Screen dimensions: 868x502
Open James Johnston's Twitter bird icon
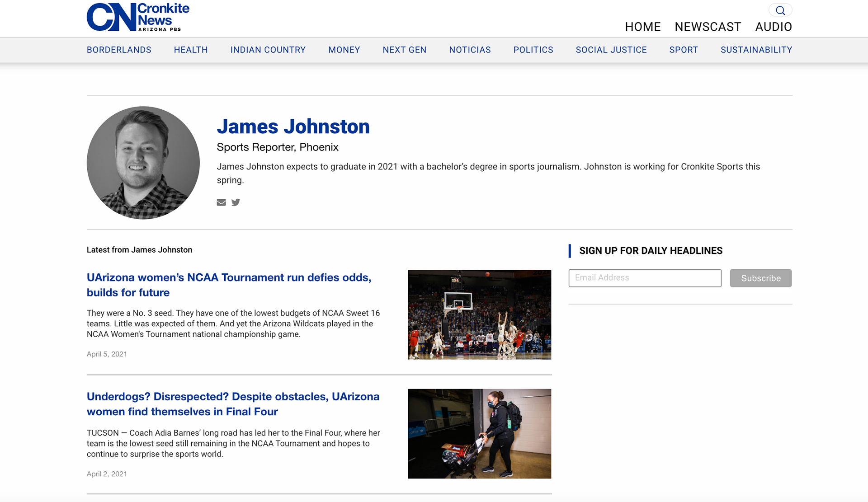click(236, 202)
